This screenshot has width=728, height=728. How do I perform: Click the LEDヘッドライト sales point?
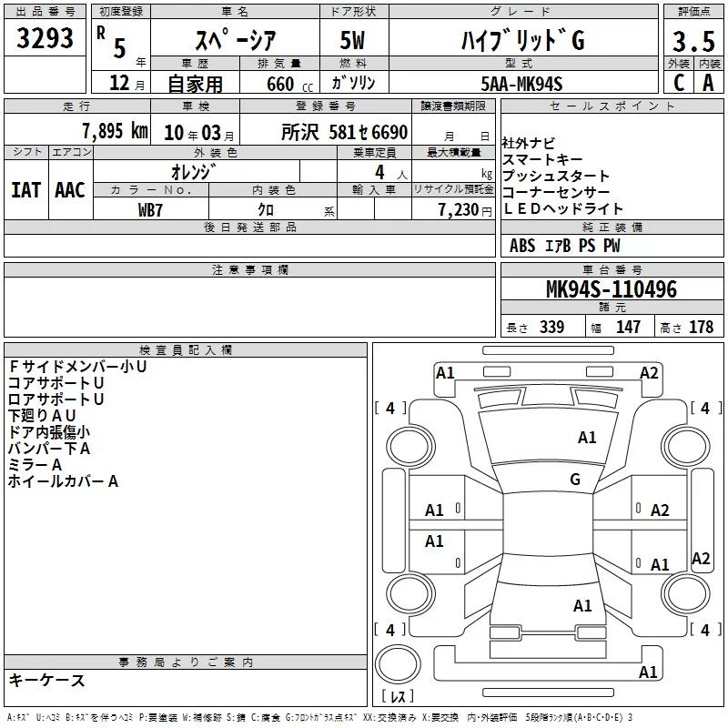tap(563, 209)
